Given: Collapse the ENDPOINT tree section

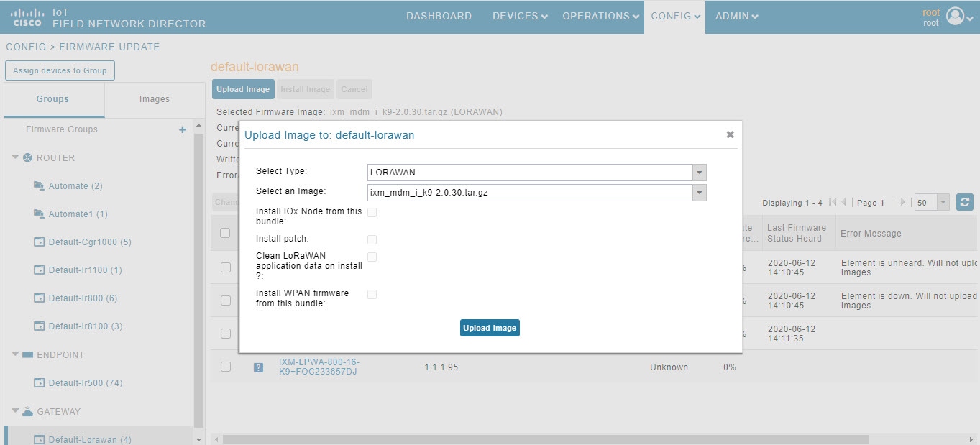Looking at the screenshot, I should click(15, 354).
